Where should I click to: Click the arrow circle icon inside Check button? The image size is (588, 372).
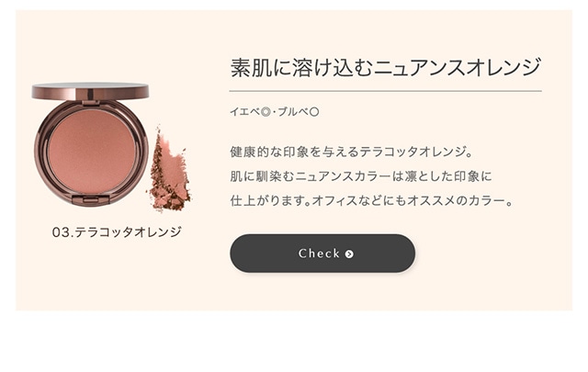coord(349,254)
